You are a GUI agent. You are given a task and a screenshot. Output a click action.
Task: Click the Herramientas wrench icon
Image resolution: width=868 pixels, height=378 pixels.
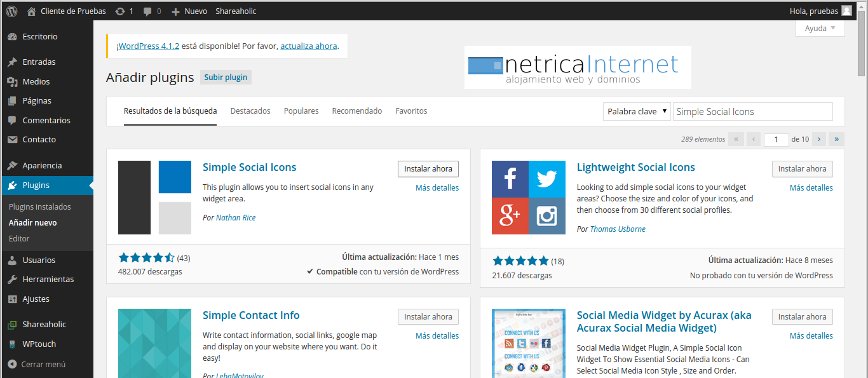coord(12,280)
